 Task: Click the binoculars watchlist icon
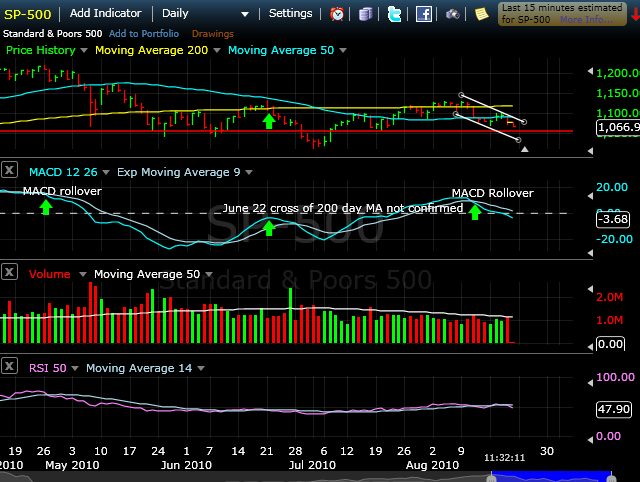pyautogui.click(x=453, y=14)
